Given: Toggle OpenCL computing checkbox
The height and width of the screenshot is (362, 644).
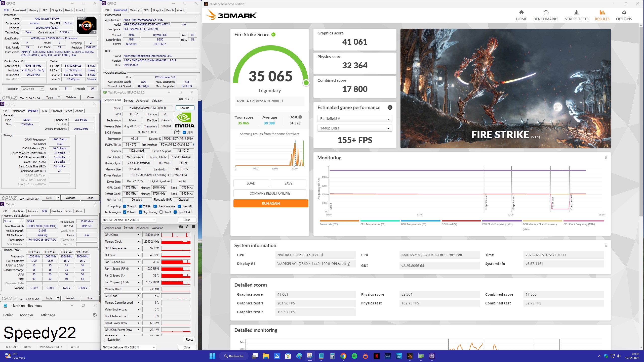Looking at the screenshot, I should pyautogui.click(x=125, y=206).
